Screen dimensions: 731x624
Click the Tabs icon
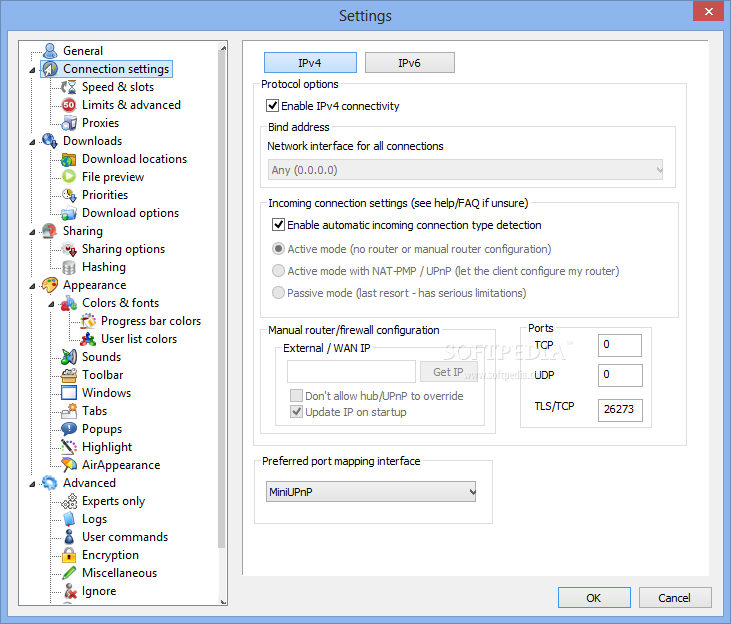pyautogui.click(x=69, y=411)
